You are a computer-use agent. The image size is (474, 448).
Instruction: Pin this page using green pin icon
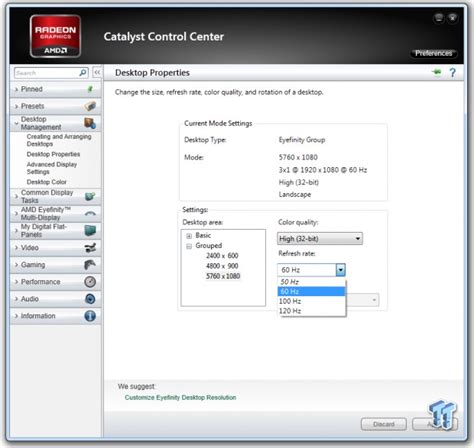click(437, 72)
